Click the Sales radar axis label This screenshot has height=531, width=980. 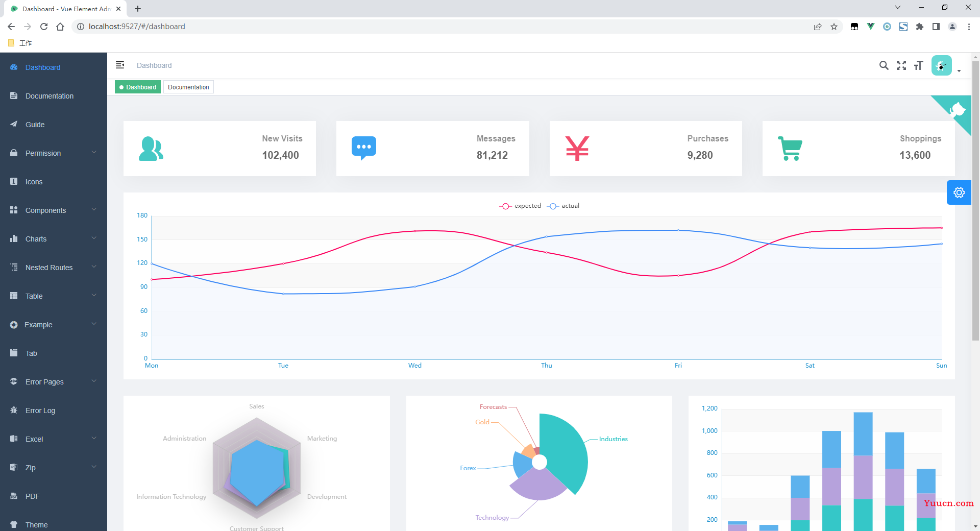pos(257,406)
